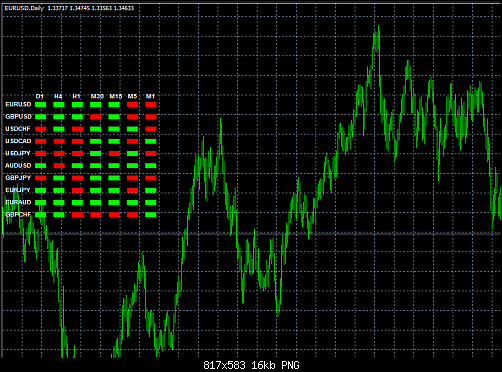502x372 pixels.
Task: Click the red AUDUSD H4 trend cell
Action: [x=59, y=166]
